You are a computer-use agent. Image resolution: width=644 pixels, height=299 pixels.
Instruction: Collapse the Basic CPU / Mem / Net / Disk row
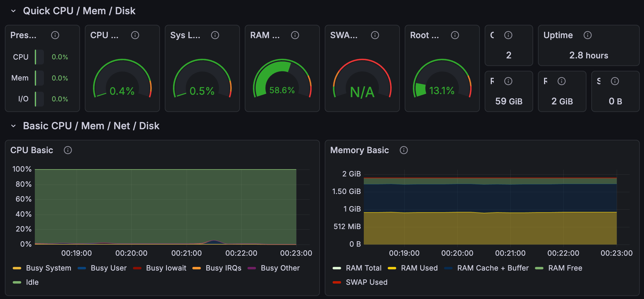tap(13, 126)
